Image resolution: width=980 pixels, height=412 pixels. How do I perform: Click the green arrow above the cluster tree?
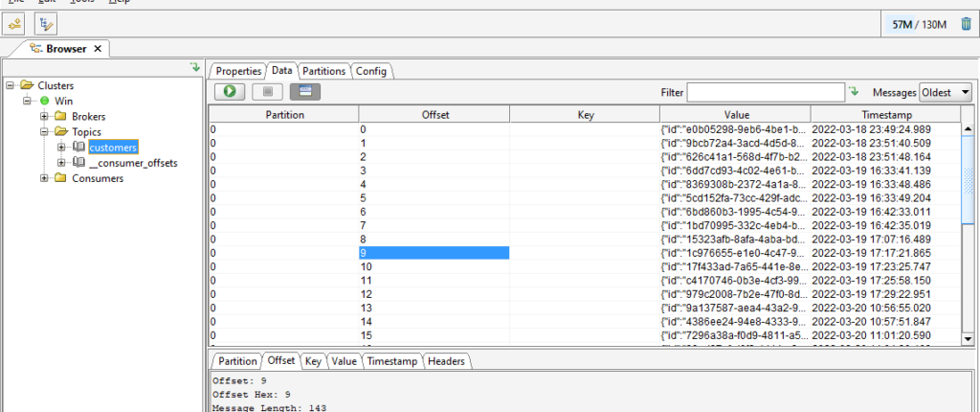(x=195, y=66)
